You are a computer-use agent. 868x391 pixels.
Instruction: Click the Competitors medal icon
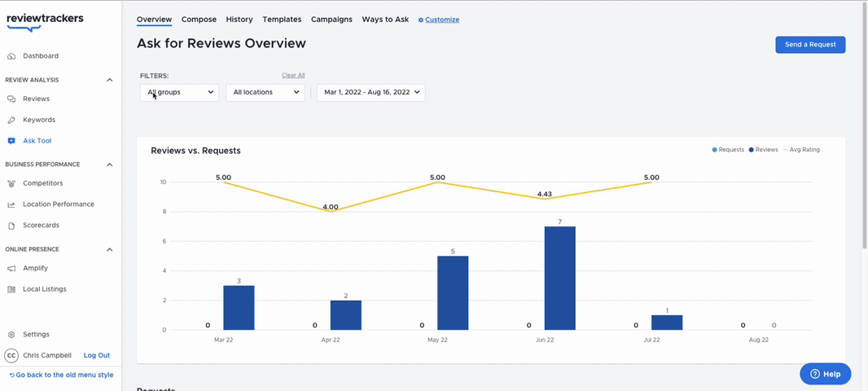(11, 183)
